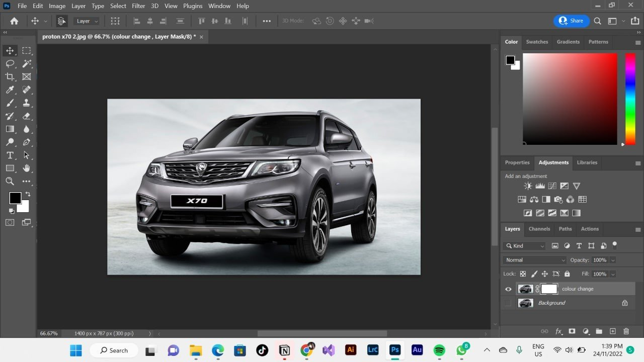644x362 pixels.
Task: Select the Hand tool
Action: (x=27, y=168)
